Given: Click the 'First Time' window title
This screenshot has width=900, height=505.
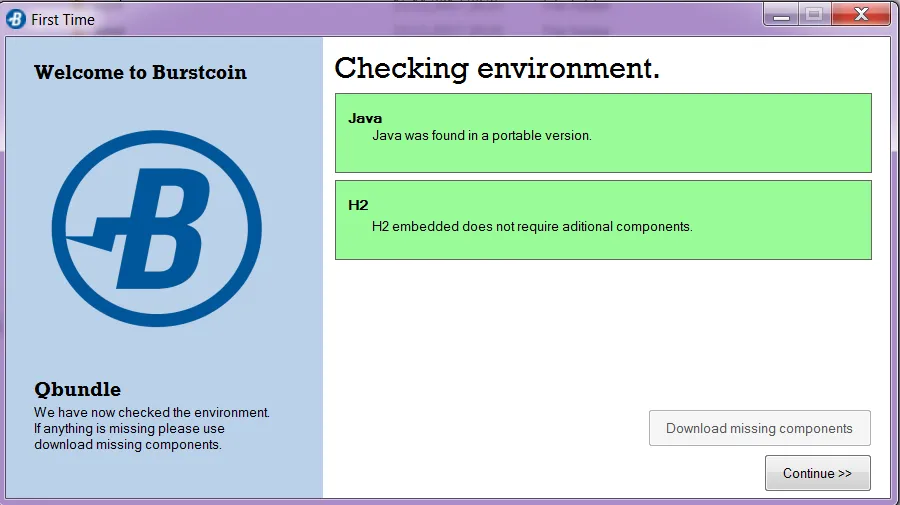Looking at the screenshot, I should tap(63, 20).
